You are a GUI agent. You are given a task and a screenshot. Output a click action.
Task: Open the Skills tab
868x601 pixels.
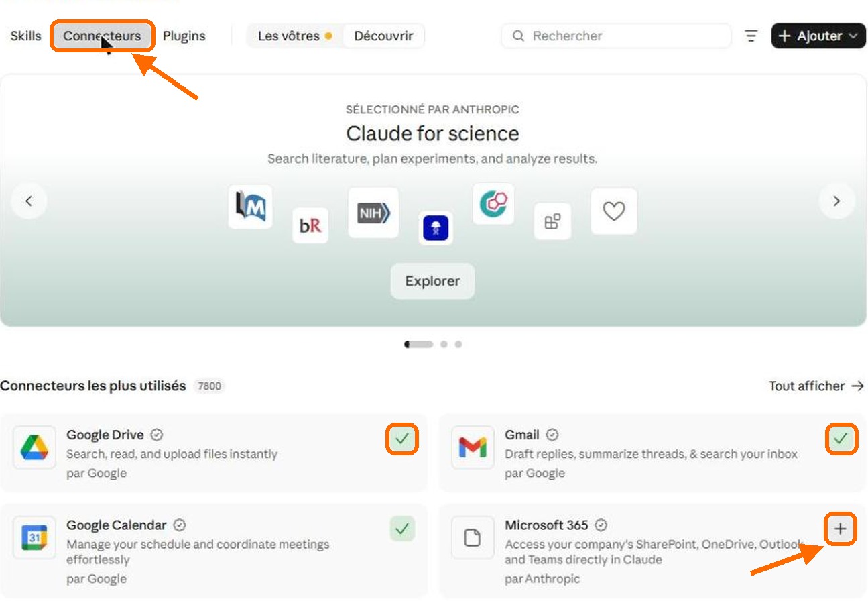click(x=25, y=36)
